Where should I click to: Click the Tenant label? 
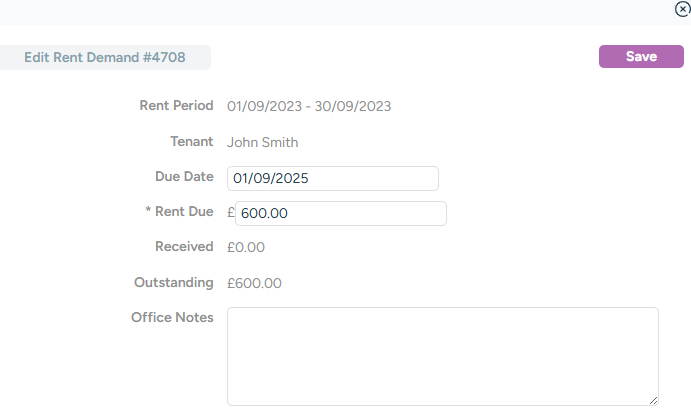click(193, 141)
